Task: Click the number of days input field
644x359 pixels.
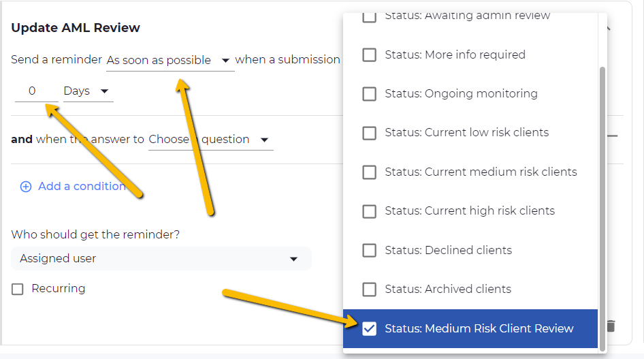Action: click(32, 91)
